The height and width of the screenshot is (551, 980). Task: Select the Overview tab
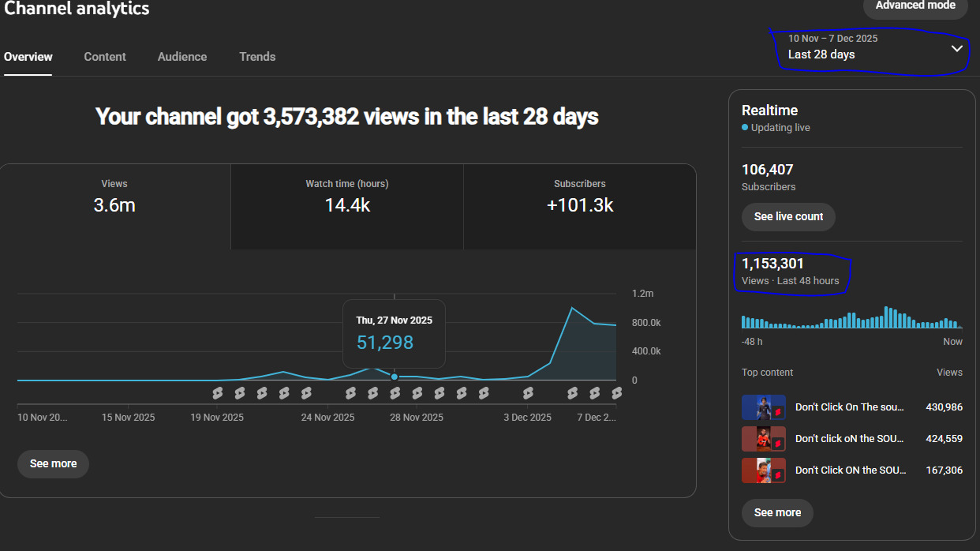coord(28,57)
